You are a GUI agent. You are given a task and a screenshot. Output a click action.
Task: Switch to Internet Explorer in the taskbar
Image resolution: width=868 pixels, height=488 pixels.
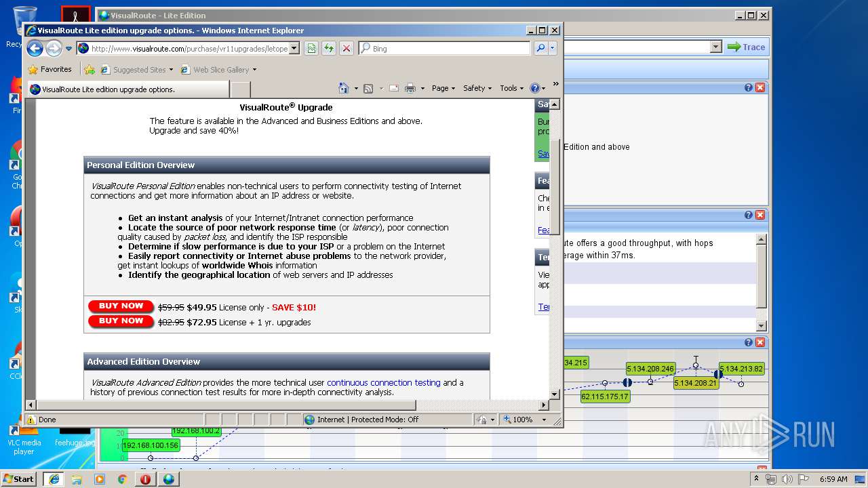54,479
